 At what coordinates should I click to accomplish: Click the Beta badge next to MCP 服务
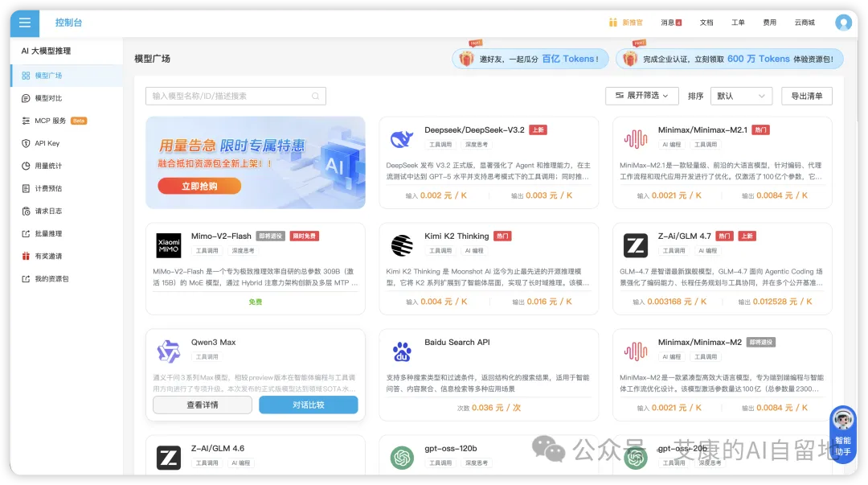coord(79,121)
